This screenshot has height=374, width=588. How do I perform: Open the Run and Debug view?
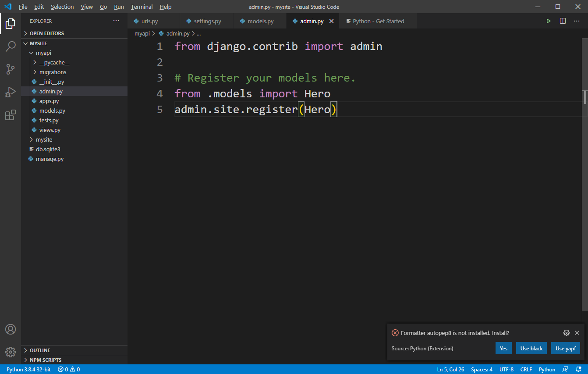point(11,92)
